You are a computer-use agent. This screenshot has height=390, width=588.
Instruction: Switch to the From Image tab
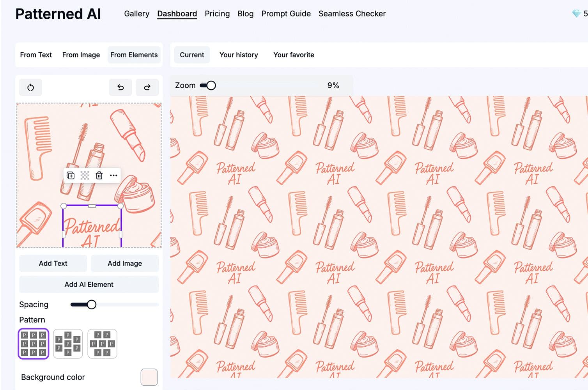pos(81,55)
